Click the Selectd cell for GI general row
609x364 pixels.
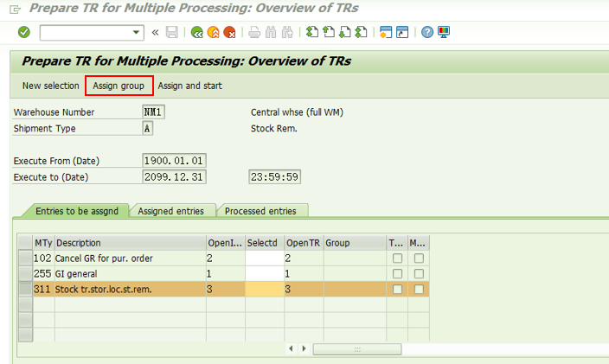coord(265,273)
